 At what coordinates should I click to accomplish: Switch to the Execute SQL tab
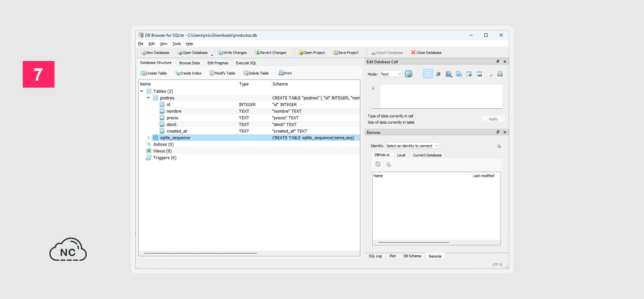point(246,63)
